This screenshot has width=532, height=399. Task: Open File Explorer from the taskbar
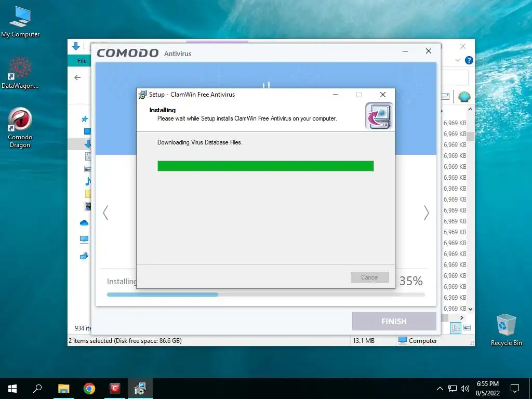point(63,389)
